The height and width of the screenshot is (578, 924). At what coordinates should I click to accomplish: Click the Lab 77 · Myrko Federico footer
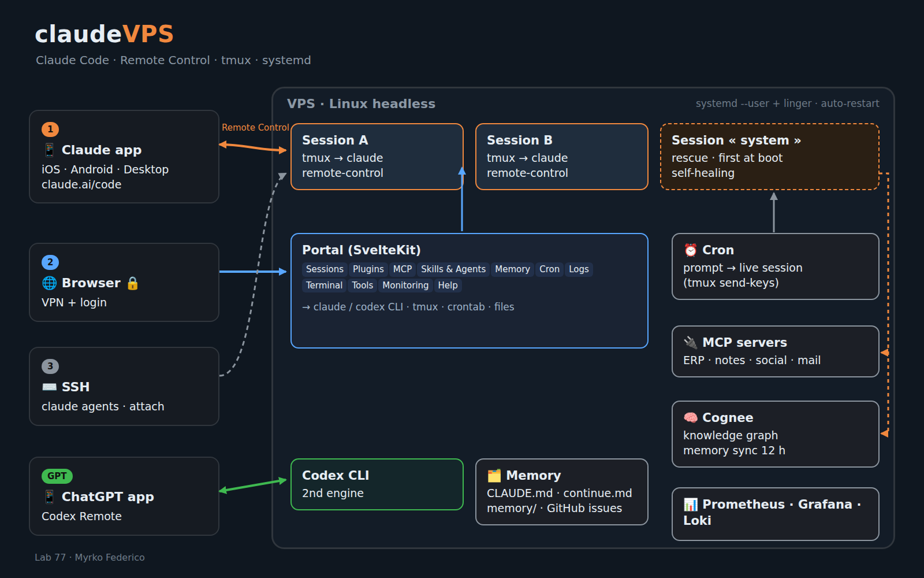tap(90, 558)
